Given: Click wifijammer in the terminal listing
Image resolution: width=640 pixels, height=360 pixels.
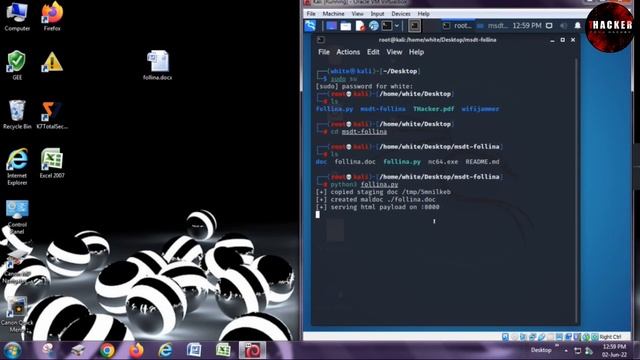Looking at the screenshot, I should pyautogui.click(x=480, y=109).
